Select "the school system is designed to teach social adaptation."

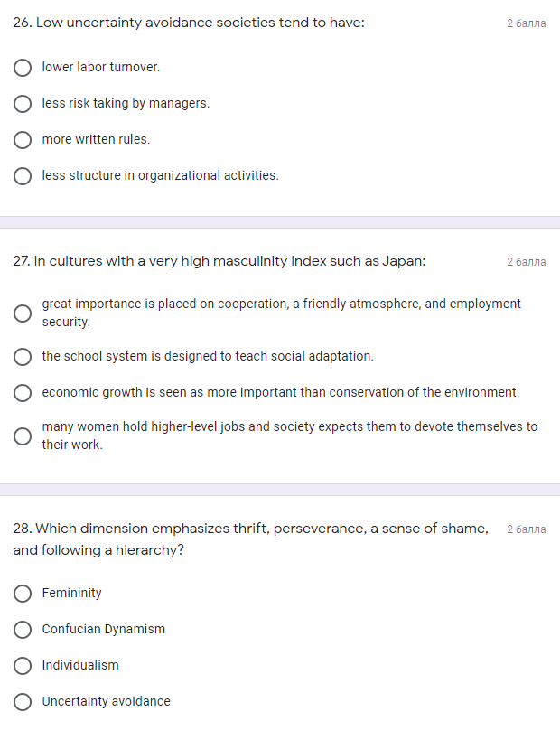(23, 356)
